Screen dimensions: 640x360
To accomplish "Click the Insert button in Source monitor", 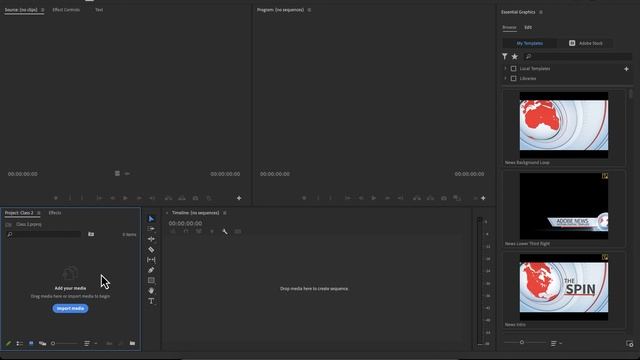I will point(168,198).
